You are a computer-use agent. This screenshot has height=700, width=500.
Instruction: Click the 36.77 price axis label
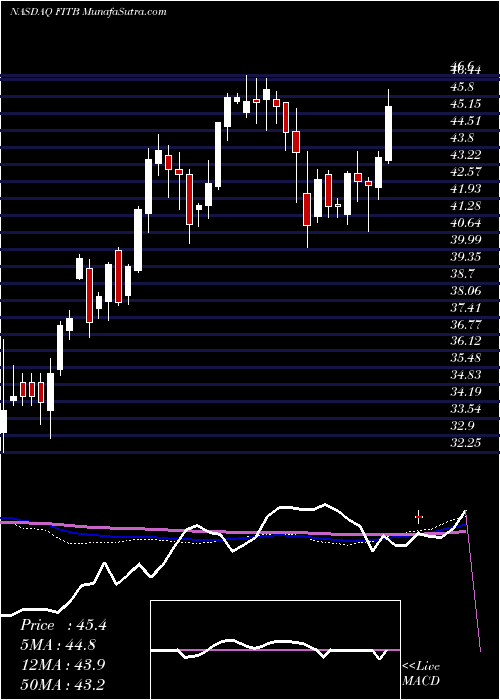pyautogui.click(x=466, y=324)
